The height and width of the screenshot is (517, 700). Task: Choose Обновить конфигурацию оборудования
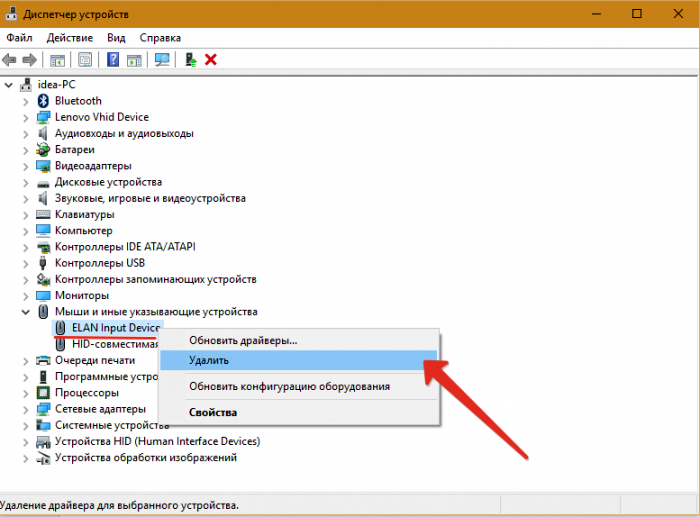[x=299, y=386]
